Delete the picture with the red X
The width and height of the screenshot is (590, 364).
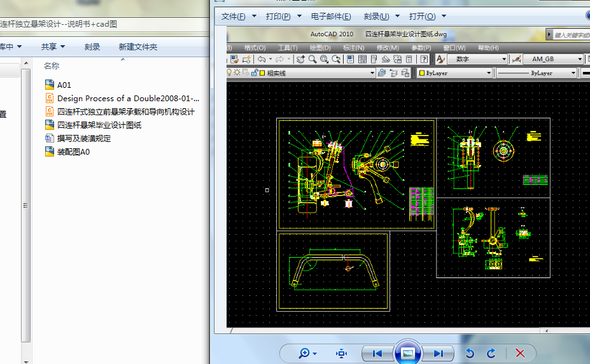(520, 353)
